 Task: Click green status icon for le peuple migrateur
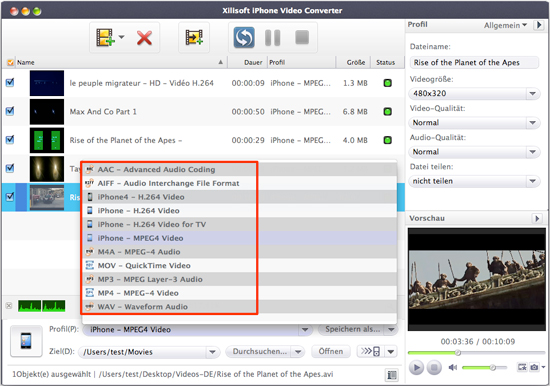387,83
